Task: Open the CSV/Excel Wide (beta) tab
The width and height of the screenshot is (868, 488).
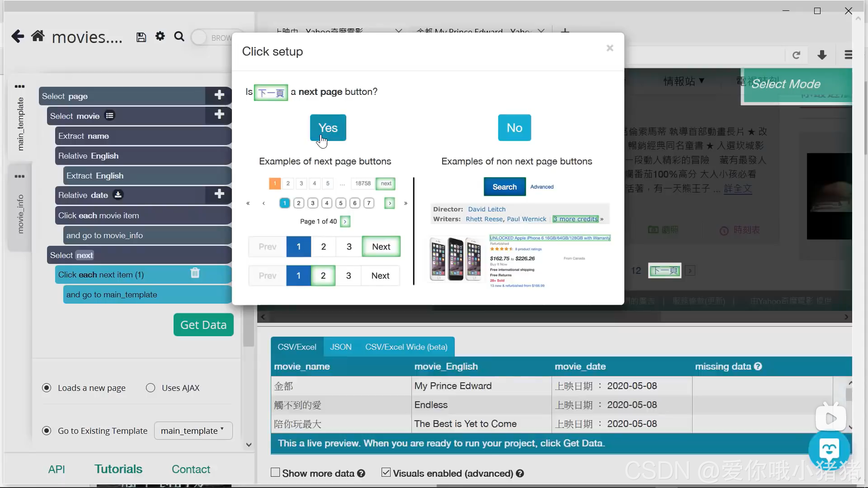Action: (406, 347)
